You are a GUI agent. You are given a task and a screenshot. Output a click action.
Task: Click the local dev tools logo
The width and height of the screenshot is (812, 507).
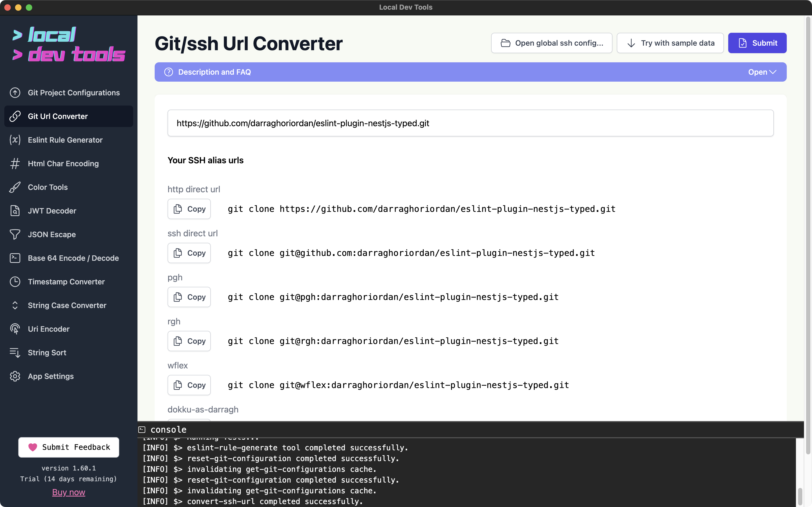click(x=69, y=44)
